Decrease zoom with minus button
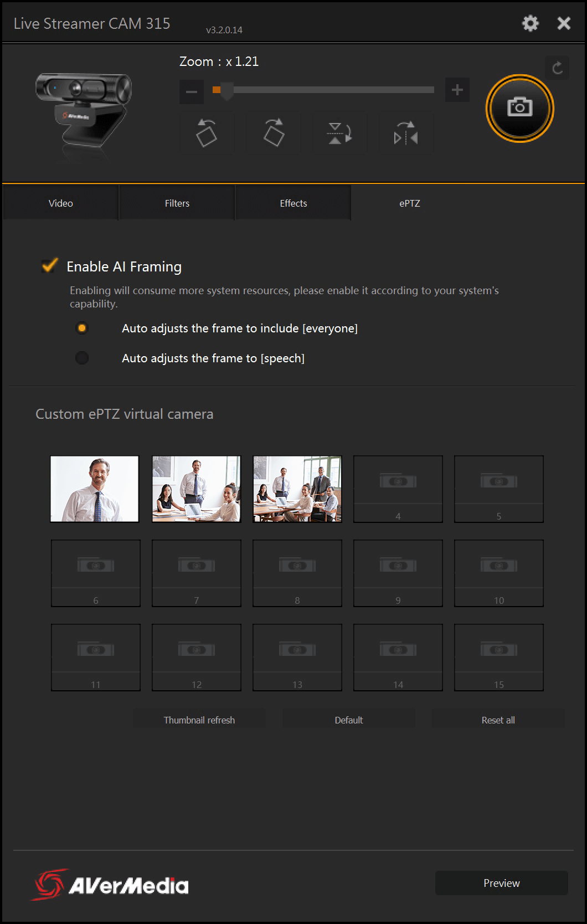Viewport: 587px width, 924px height. point(191,91)
